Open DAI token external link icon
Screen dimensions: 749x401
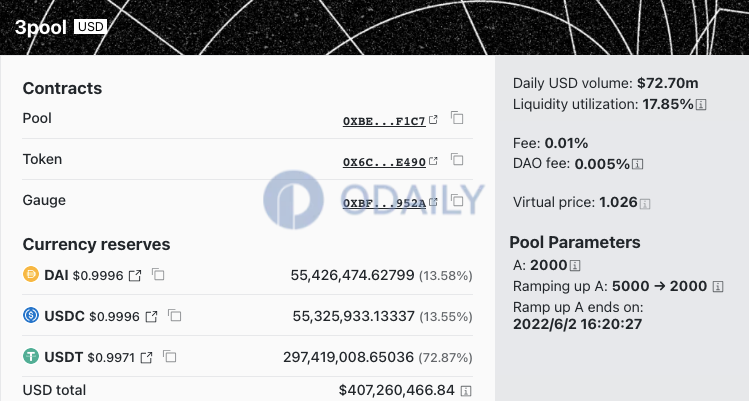tap(135, 276)
